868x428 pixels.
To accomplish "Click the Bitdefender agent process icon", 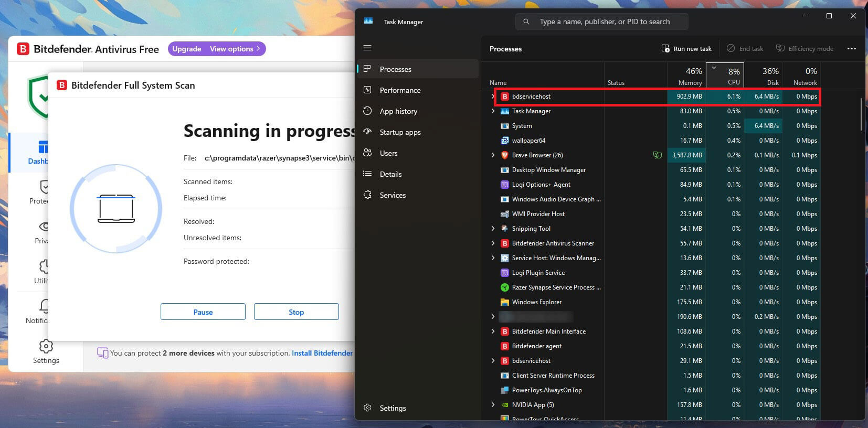I will click(504, 346).
